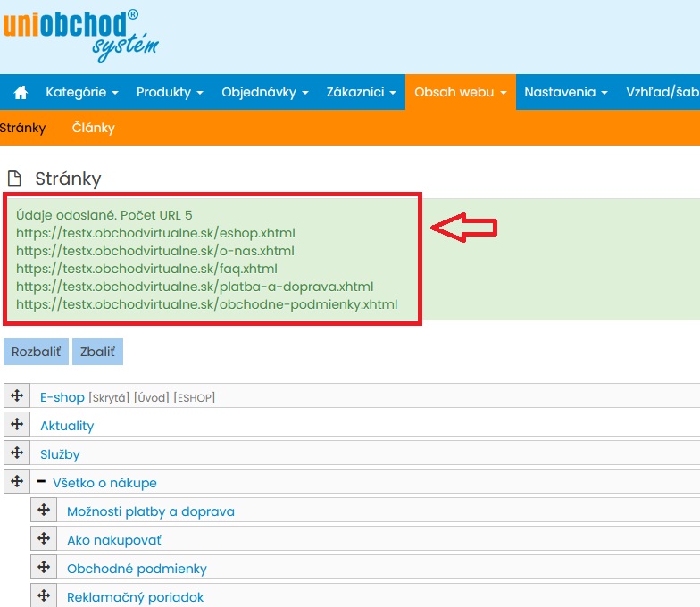Collapse the Všetko o nákupe tree node
This screenshot has width=700, height=607.
pos(41,482)
